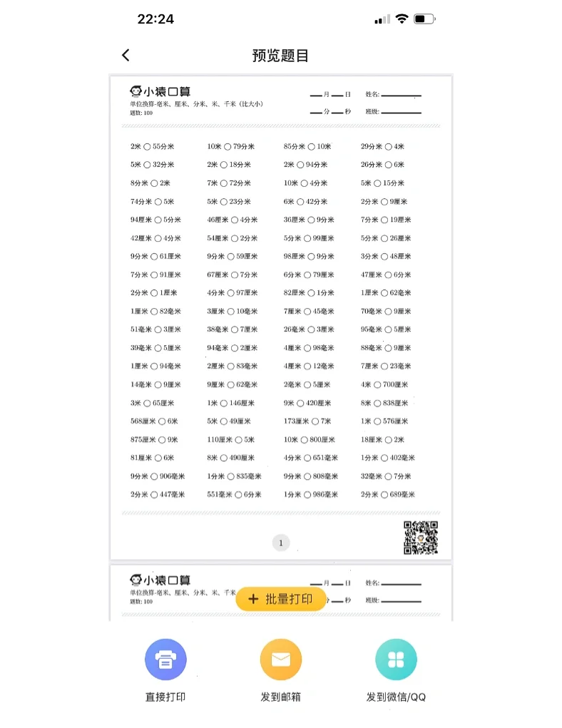Tap the Wi-Fi status icon
Screen dimensions: 562x728
point(402,19)
